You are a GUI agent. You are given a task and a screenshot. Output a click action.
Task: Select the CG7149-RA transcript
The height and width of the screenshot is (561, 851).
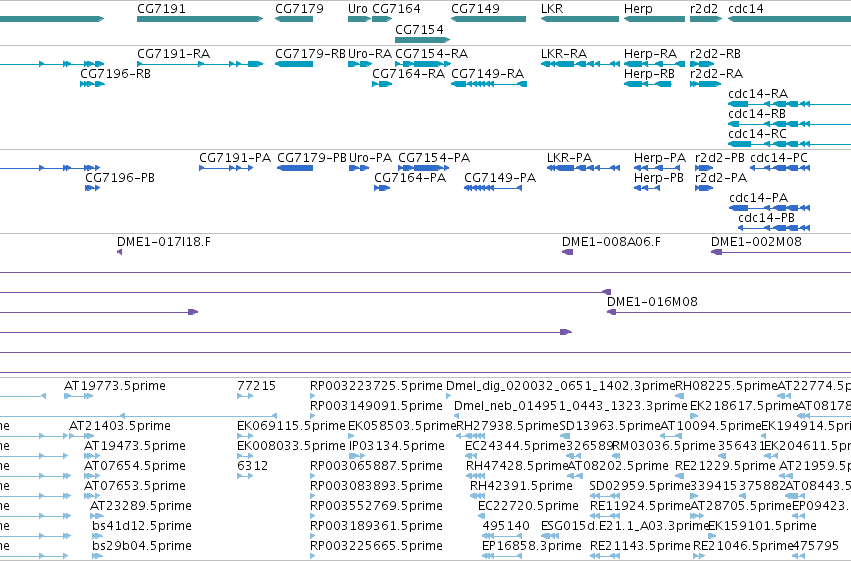(489, 84)
